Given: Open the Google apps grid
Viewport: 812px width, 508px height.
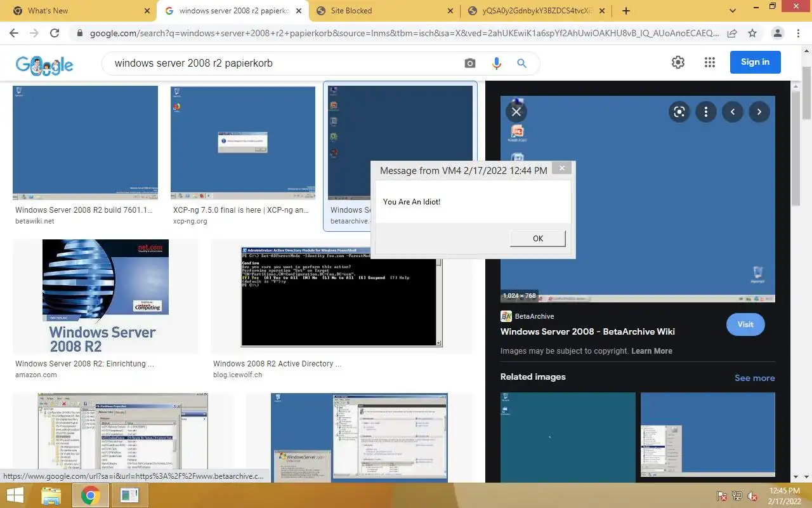Looking at the screenshot, I should click(x=710, y=62).
